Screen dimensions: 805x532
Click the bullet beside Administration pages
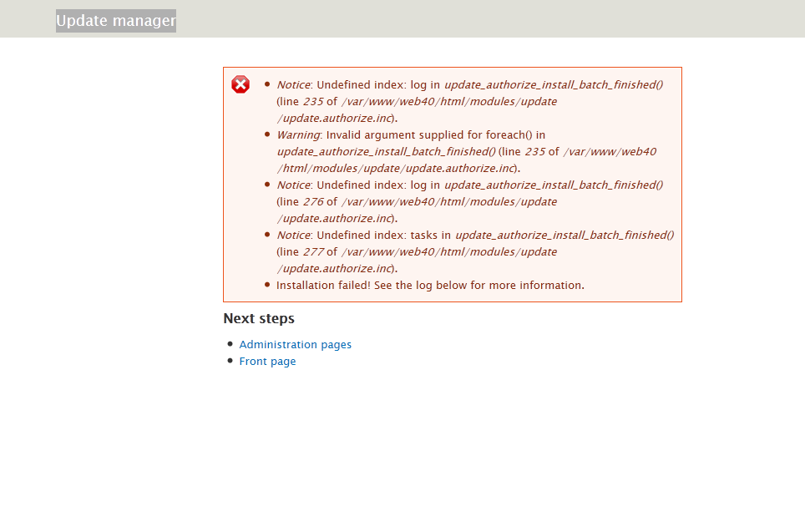pyautogui.click(x=230, y=343)
